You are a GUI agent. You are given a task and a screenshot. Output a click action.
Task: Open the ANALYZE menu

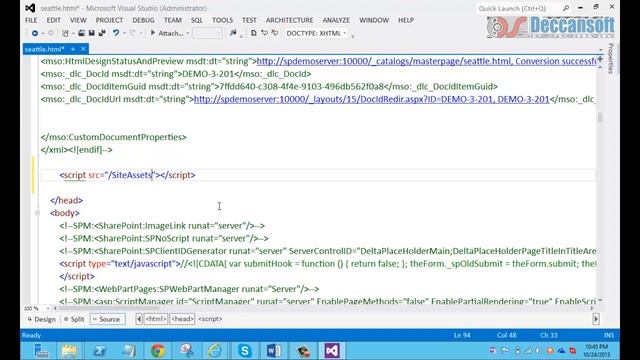tap(336, 20)
